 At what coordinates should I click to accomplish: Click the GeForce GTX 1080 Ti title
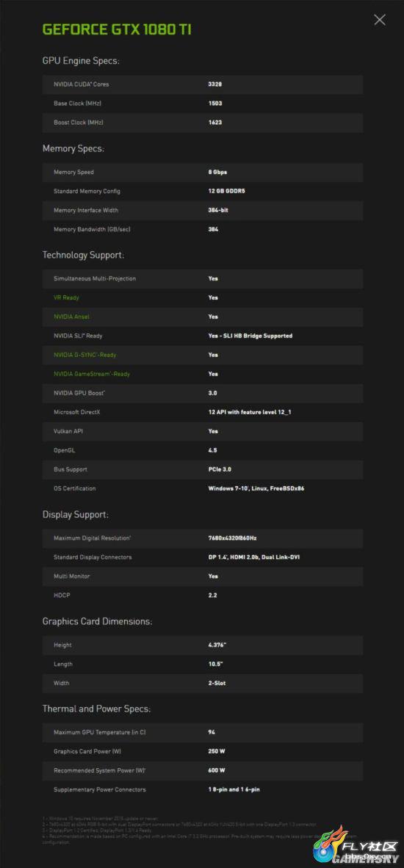pyautogui.click(x=117, y=29)
